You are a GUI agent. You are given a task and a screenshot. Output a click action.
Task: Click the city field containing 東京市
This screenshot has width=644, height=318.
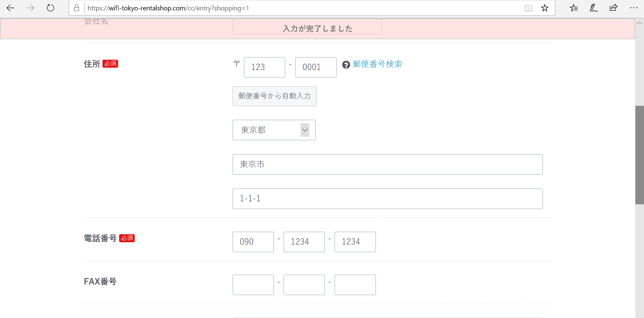[387, 165]
